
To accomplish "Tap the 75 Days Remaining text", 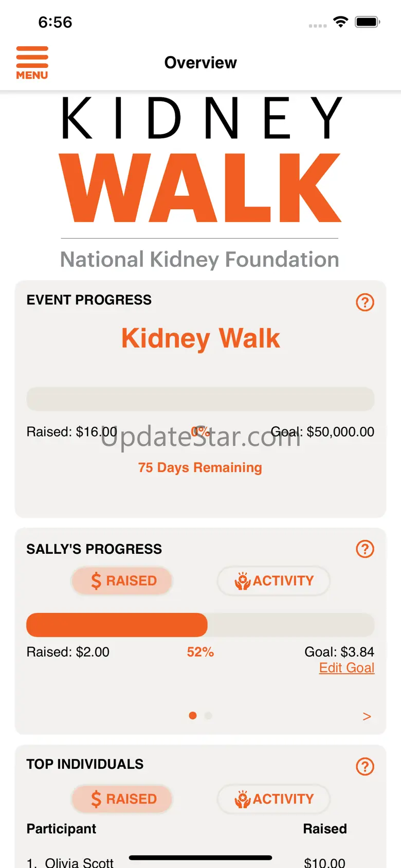I will tap(200, 467).
